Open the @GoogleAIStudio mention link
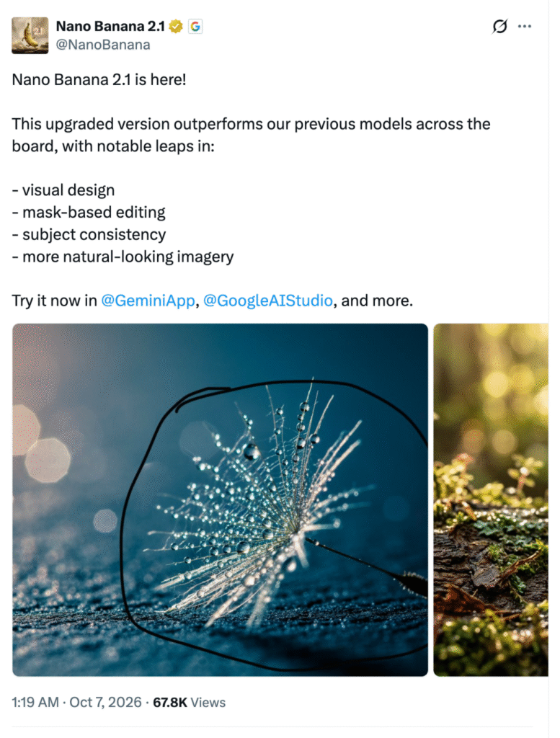This screenshot has height=738, width=560. 268,301
